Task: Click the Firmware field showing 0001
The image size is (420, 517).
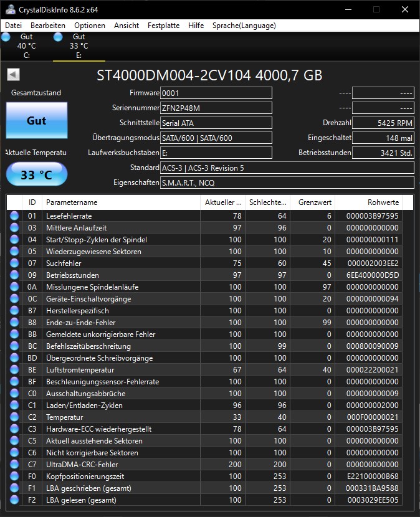Action: tap(216, 93)
